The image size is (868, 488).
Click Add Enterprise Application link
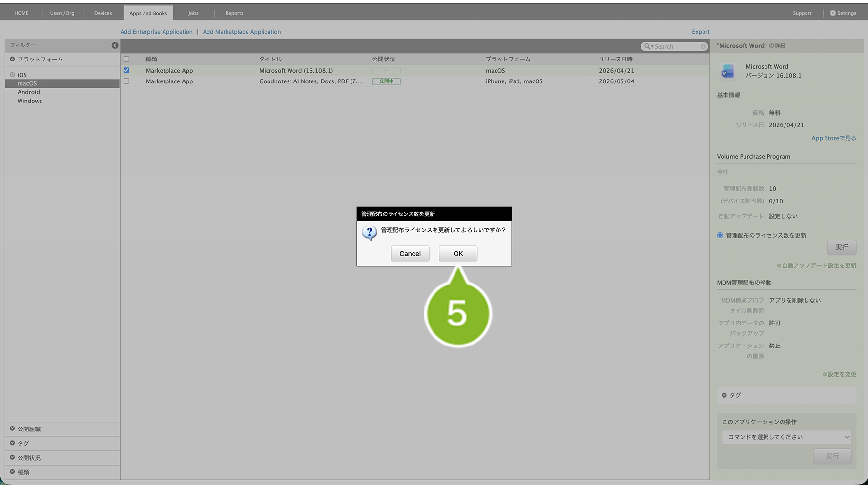[x=156, y=32]
